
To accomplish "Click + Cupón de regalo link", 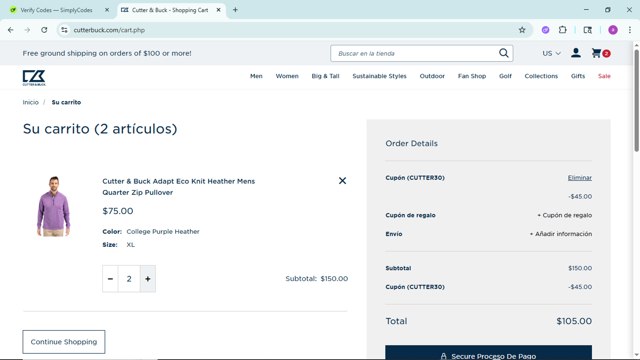I will coord(564,215).
